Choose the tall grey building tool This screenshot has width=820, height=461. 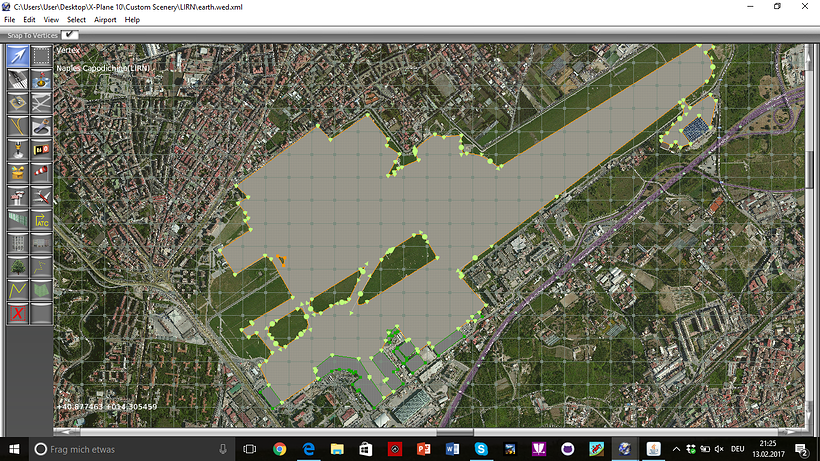pos(18,244)
